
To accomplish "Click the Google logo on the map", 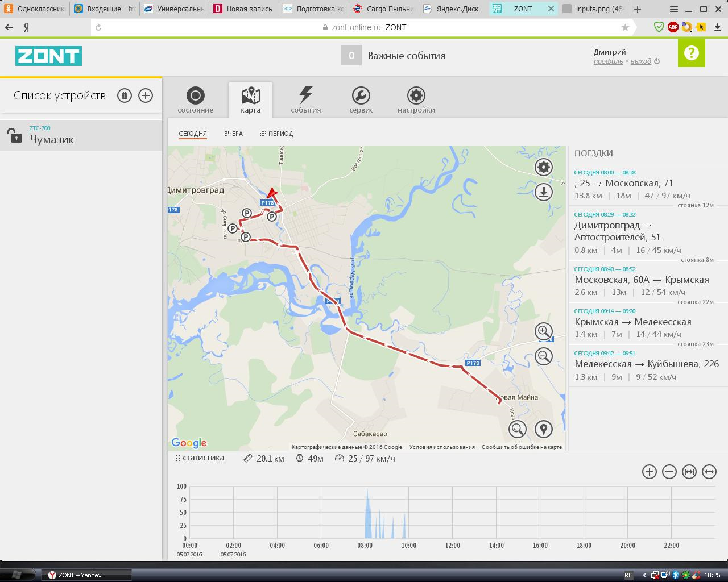I will [x=189, y=443].
